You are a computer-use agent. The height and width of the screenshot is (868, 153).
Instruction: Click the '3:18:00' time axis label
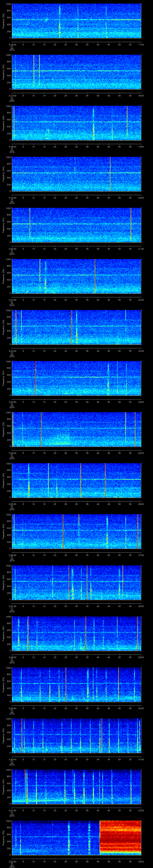tap(12, 147)
